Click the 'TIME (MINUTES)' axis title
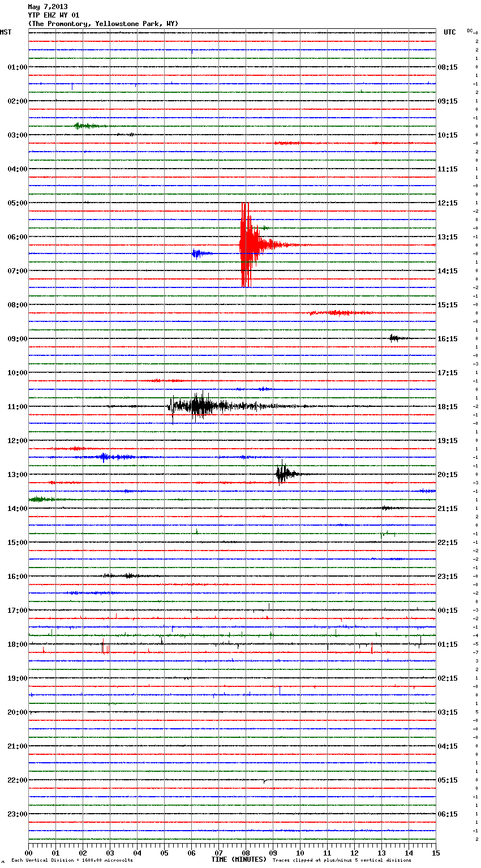 pyautogui.click(x=239, y=860)
